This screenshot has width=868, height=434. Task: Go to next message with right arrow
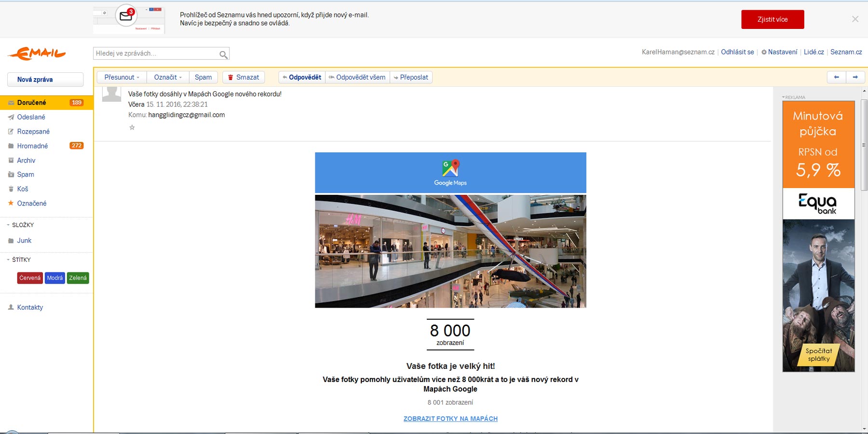[855, 77]
